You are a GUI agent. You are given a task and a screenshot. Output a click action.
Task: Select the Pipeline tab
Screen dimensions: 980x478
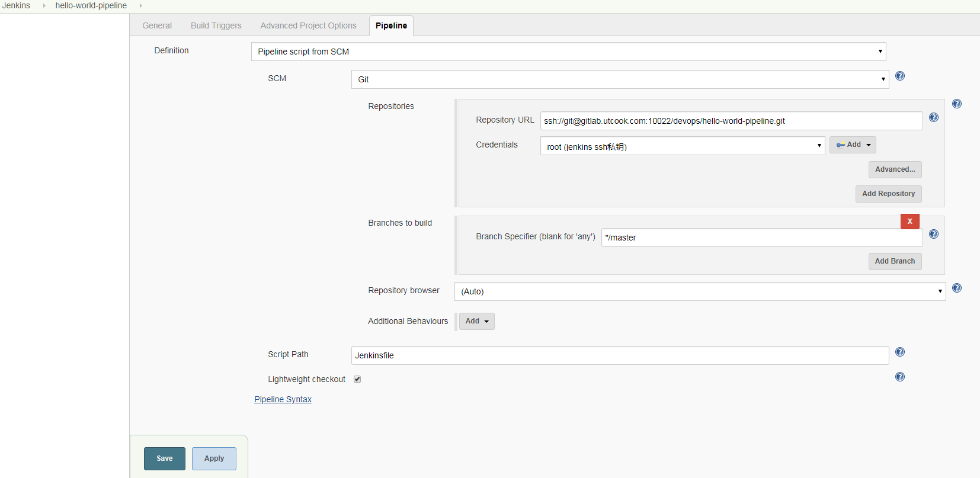coord(391,25)
